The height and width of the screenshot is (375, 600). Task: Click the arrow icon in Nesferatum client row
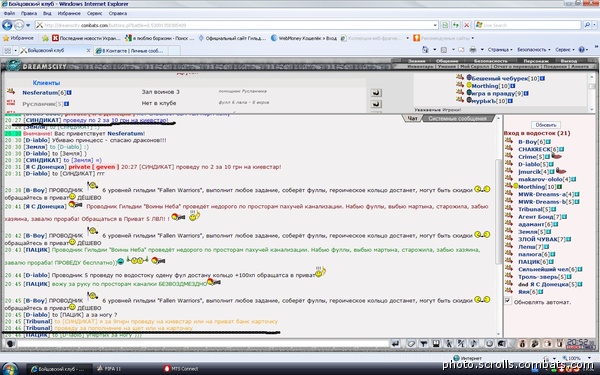[x=376, y=93]
